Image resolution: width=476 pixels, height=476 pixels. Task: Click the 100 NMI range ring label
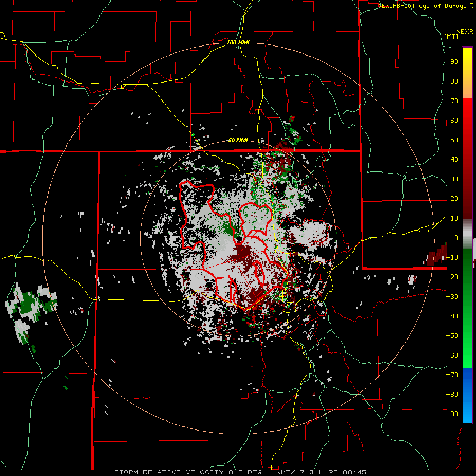[x=238, y=42]
